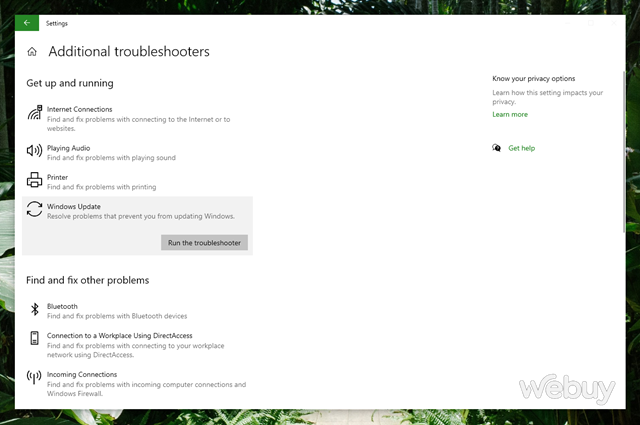Go back with the green arrow button
The image size is (640, 425).
point(27,23)
